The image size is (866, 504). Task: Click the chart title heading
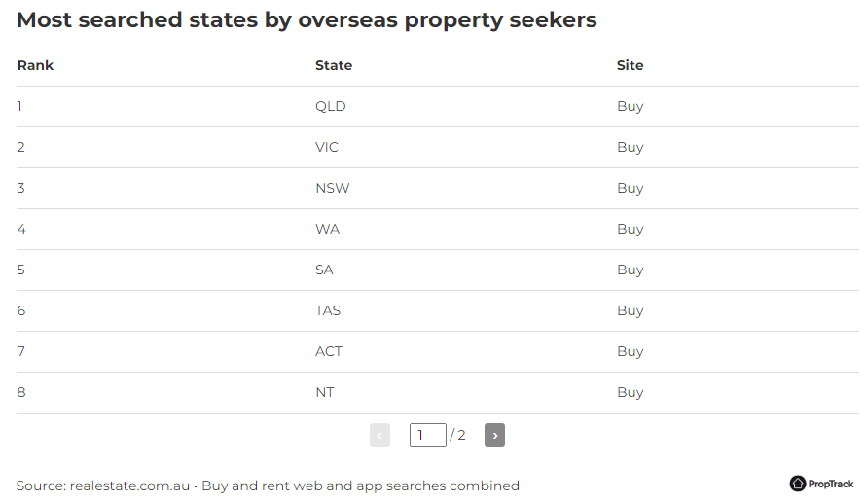click(307, 20)
